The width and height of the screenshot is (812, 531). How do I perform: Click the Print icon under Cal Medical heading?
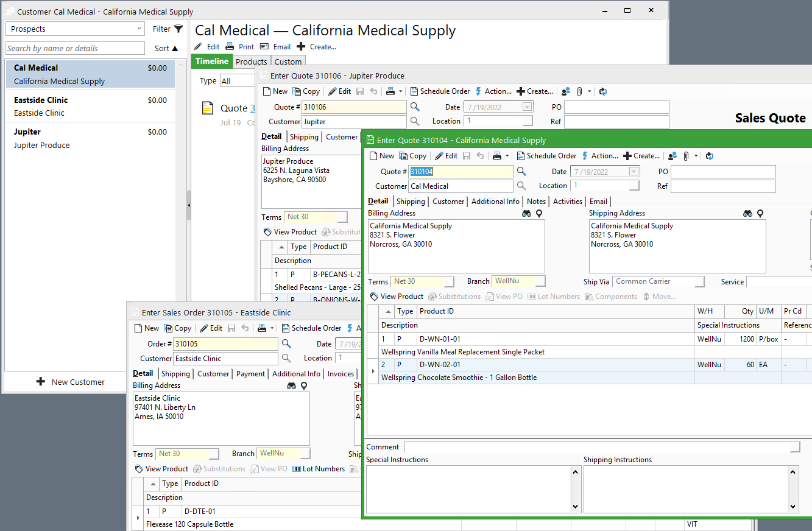[x=230, y=47]
